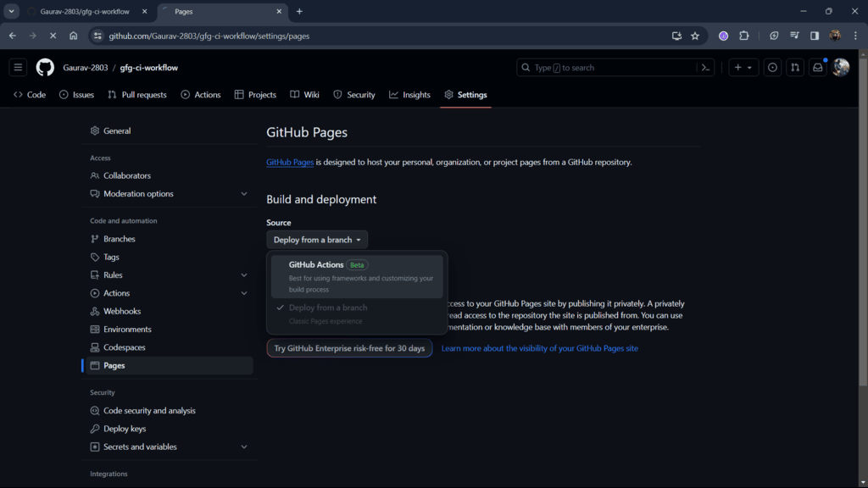This screenshot has width=868, height=488.
Task: Open browser extensions puzzle icon
Action: (744, 36)
